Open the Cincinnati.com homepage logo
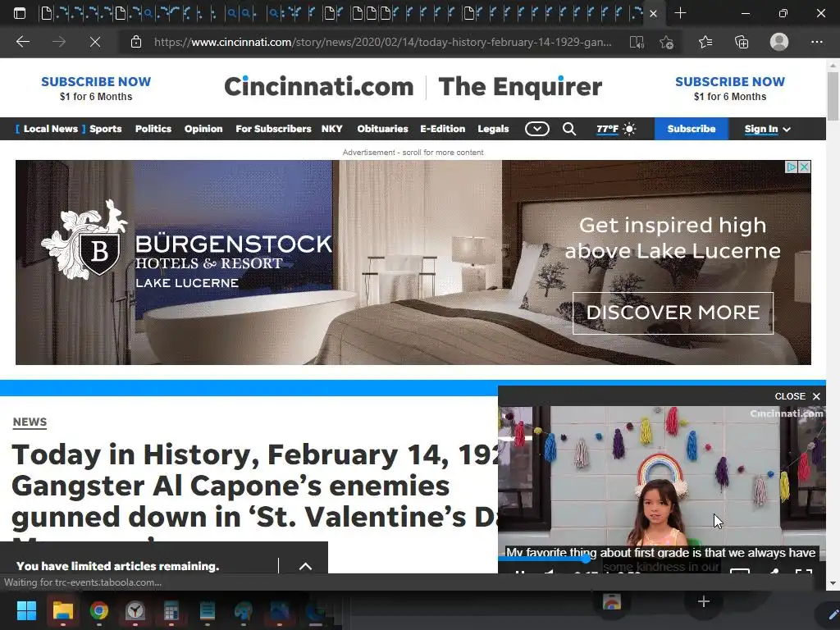 (319, 86)
